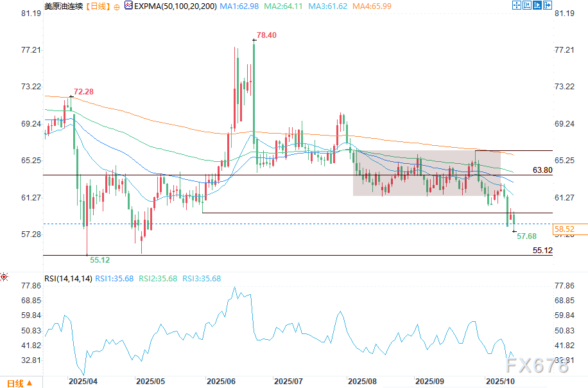Open the EXPMA indicator chart icon
Image resolution: width=588 pixels, height=388 pixels.
128,6
